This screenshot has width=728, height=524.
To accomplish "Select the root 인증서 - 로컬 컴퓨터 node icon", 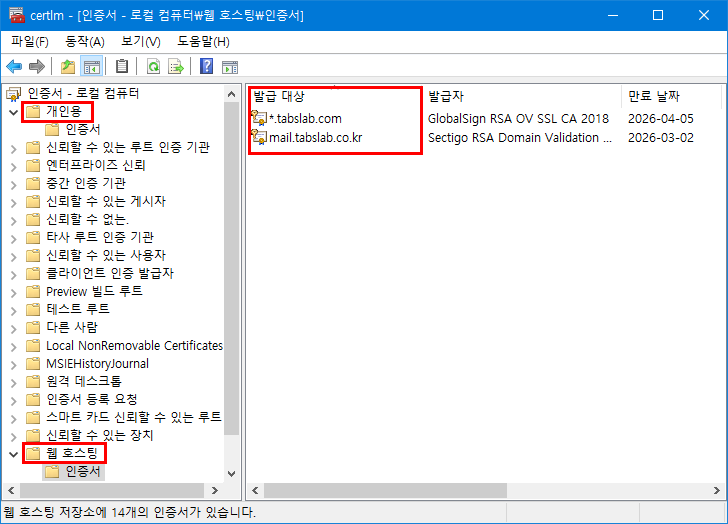I will click(13, 94).
